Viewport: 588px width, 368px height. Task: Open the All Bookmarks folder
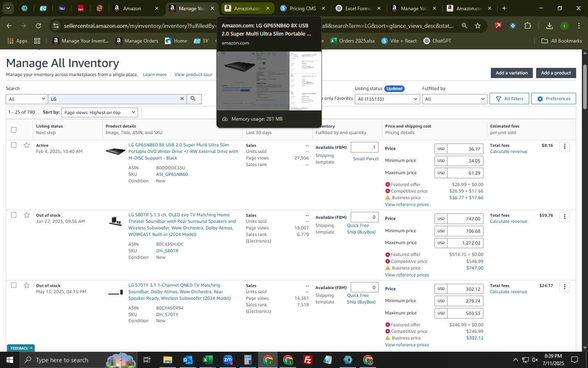[x=561, y=41]
